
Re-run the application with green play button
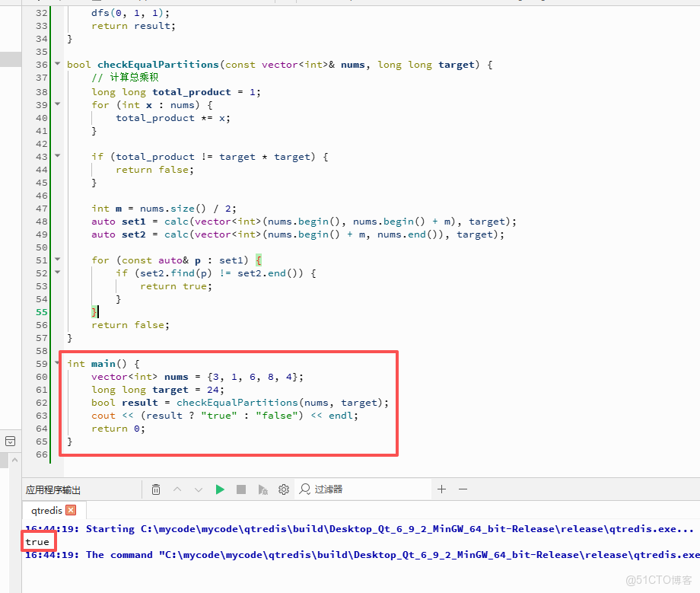(x=220, y=489)
